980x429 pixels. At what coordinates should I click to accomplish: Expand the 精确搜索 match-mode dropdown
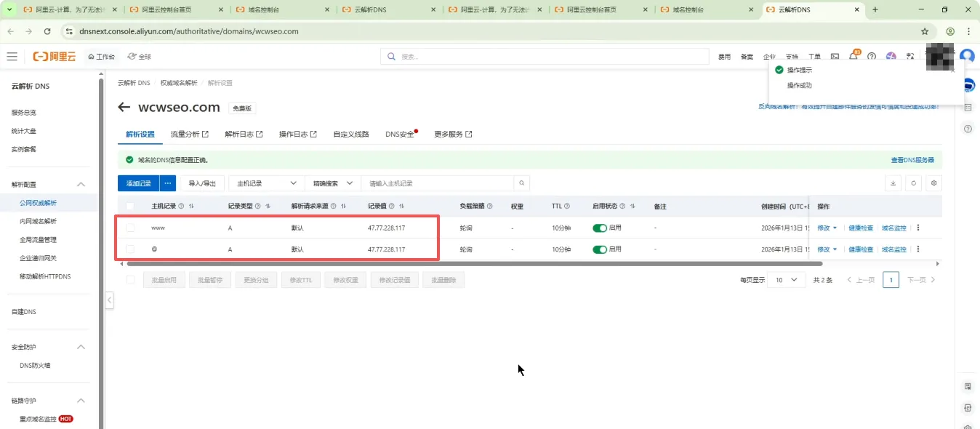[x=332, y=183]
